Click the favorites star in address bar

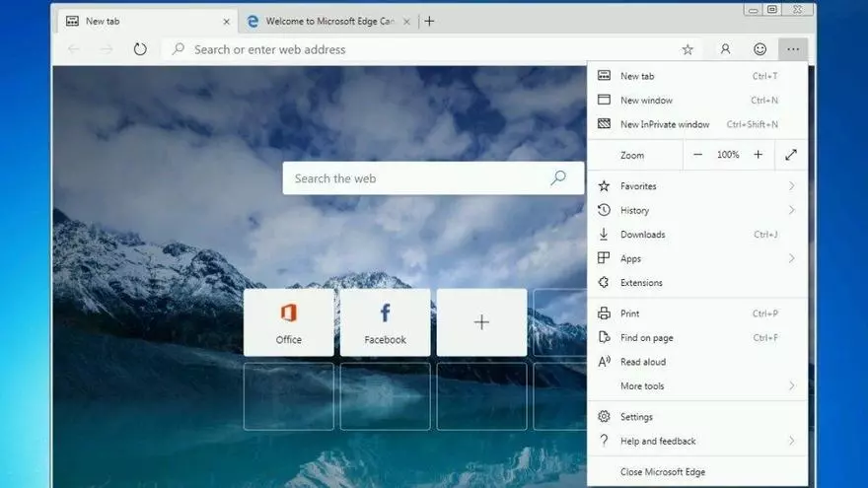point(687,49)
